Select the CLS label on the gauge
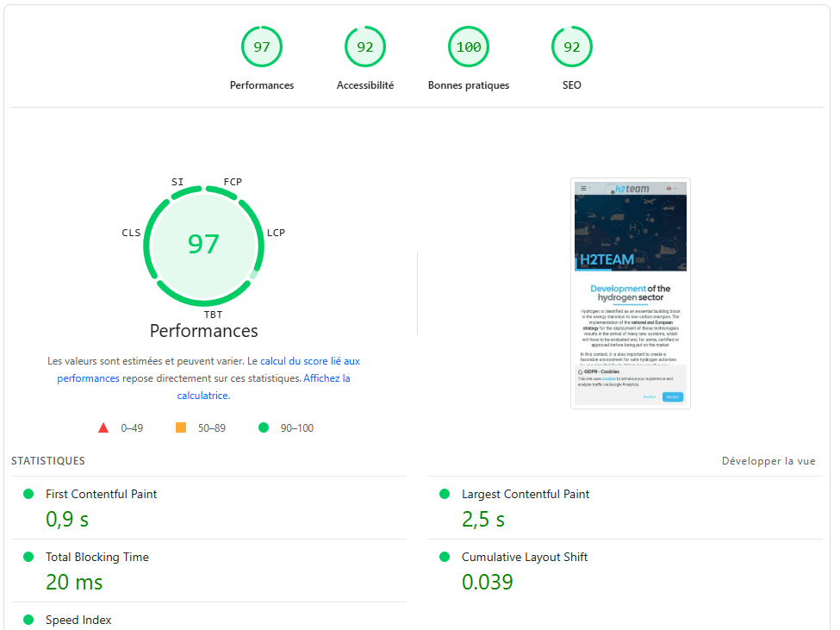The height and width of the screenshot is (630, 840). pyautogui.click(x=131, y=233)
